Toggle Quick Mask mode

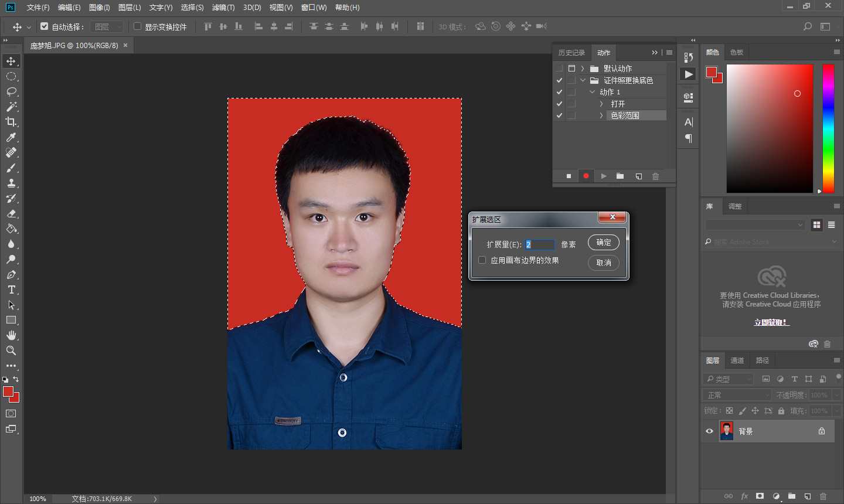click(x=11, y=414)
